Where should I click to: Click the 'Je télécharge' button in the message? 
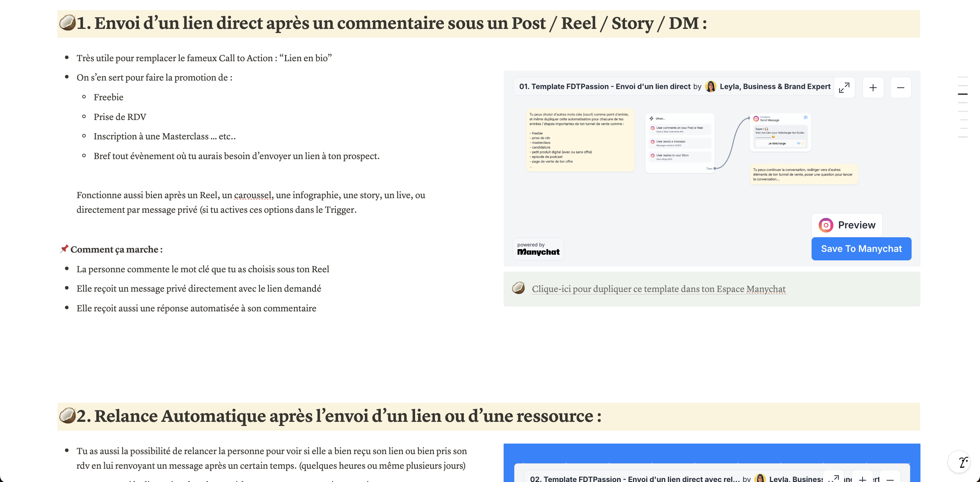tap(777, 144)
